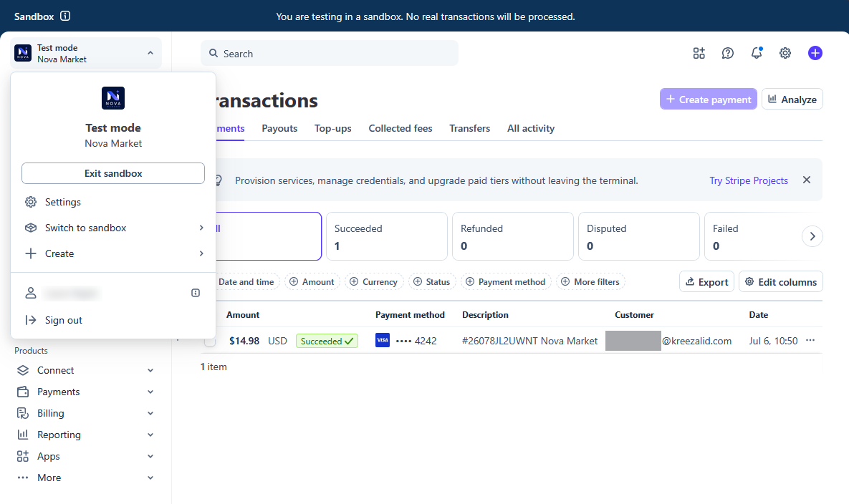Show more status cards with right arrow

point(812,236)
